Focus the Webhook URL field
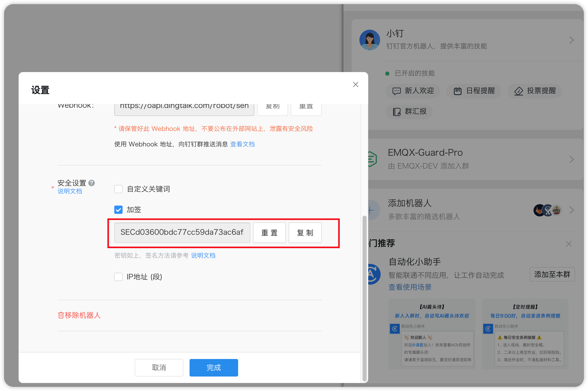The width and height of the screenshot is (588, 391). (x=184, y=109)
